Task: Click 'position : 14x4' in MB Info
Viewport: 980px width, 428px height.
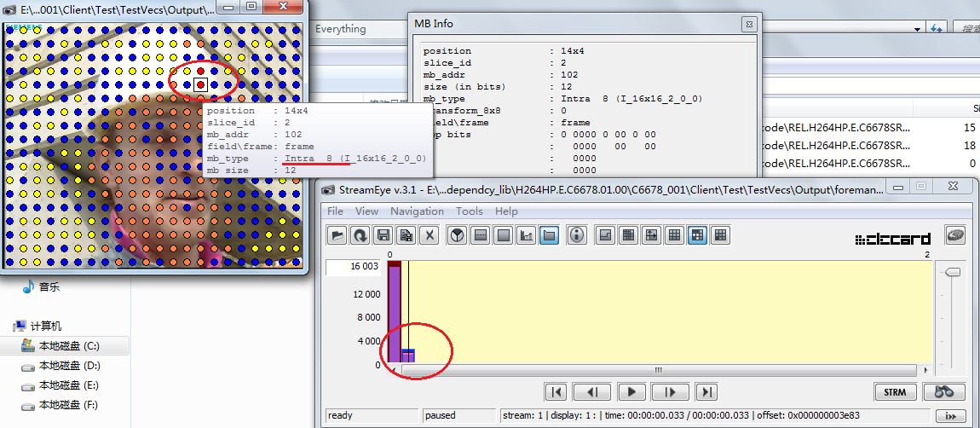Action: pos(503,51)
